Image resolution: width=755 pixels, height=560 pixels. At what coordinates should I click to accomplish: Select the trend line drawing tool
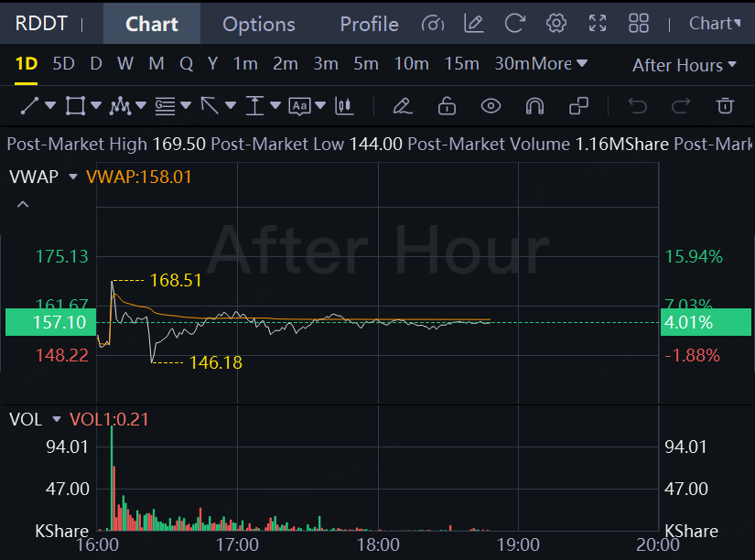click(x=29, y=106)
